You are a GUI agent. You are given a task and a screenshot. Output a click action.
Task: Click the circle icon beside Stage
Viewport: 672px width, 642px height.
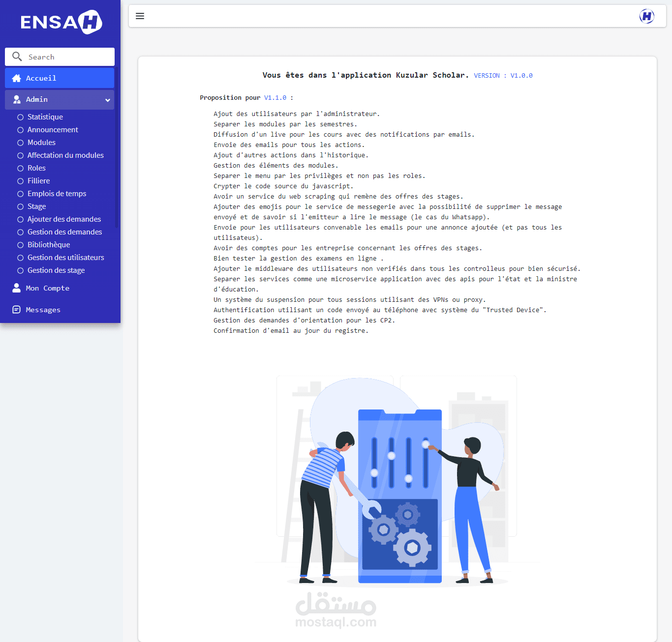[20, 206]
